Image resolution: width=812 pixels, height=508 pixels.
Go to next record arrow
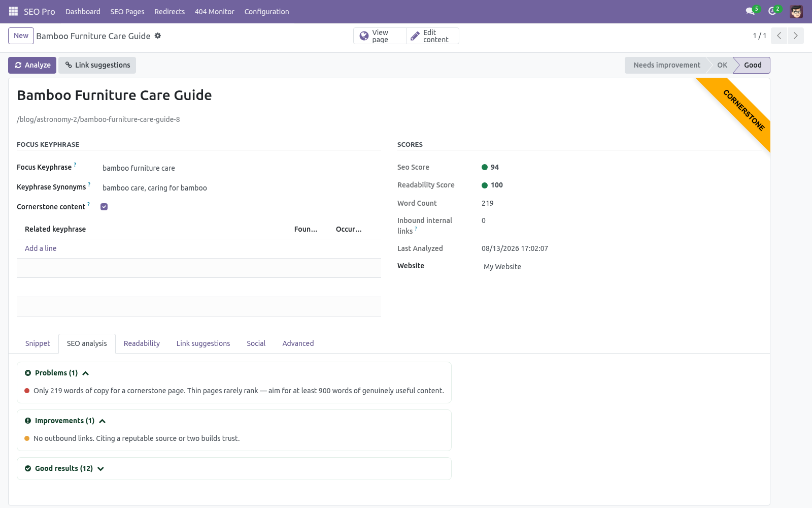click(x=795, y=36)
